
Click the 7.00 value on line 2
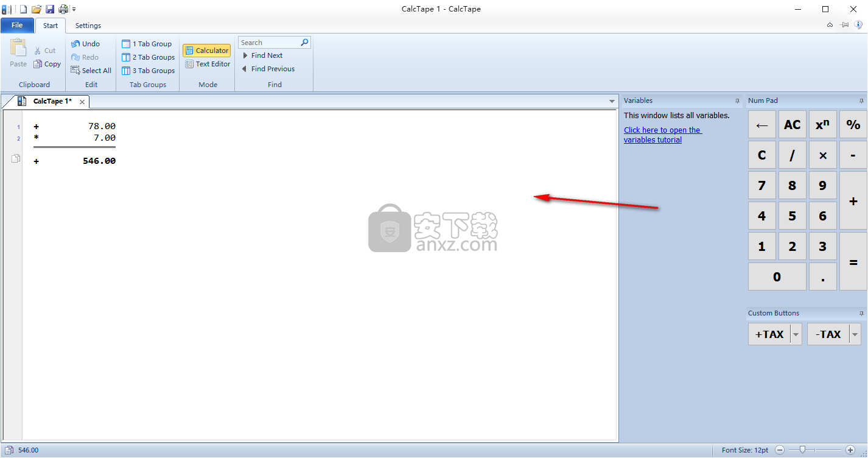point(104,138)
